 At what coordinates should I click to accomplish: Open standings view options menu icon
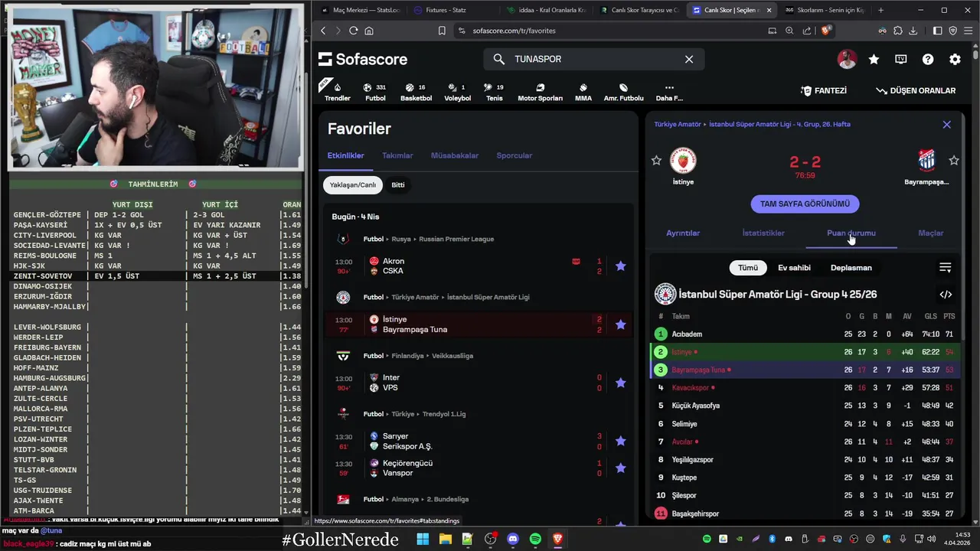[x=946, y=268]
